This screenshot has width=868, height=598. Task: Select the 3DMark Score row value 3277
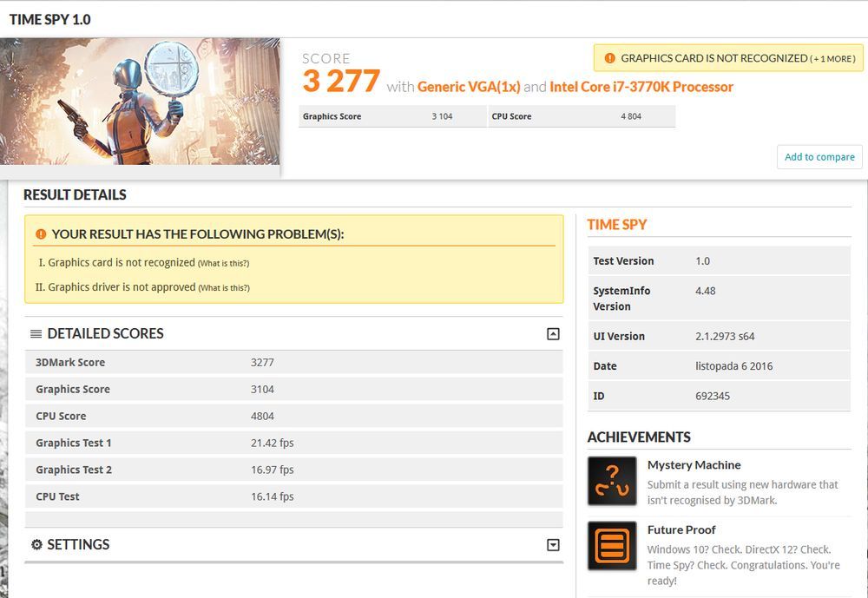pos(262,363)
